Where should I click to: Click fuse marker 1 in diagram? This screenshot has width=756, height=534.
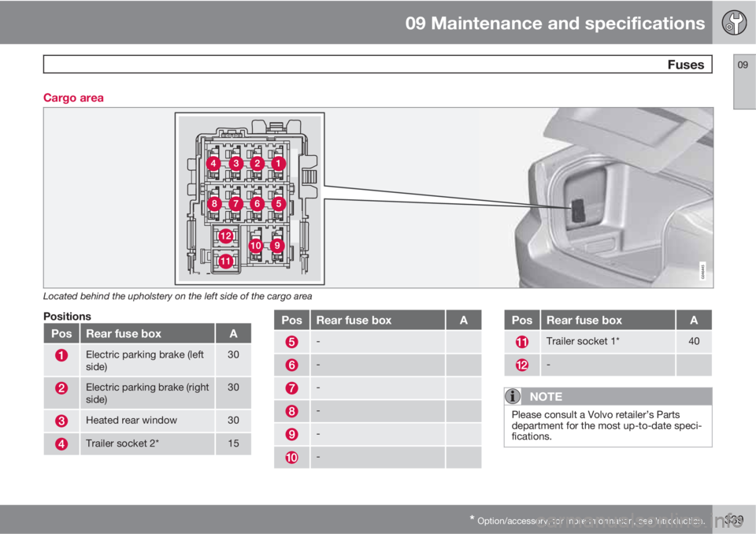point(278,164)
